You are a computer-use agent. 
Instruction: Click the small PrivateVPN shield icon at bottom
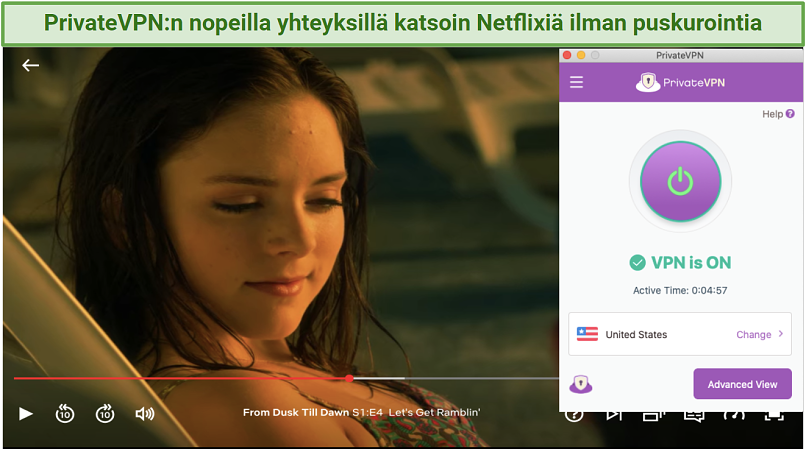coord(581,384)
